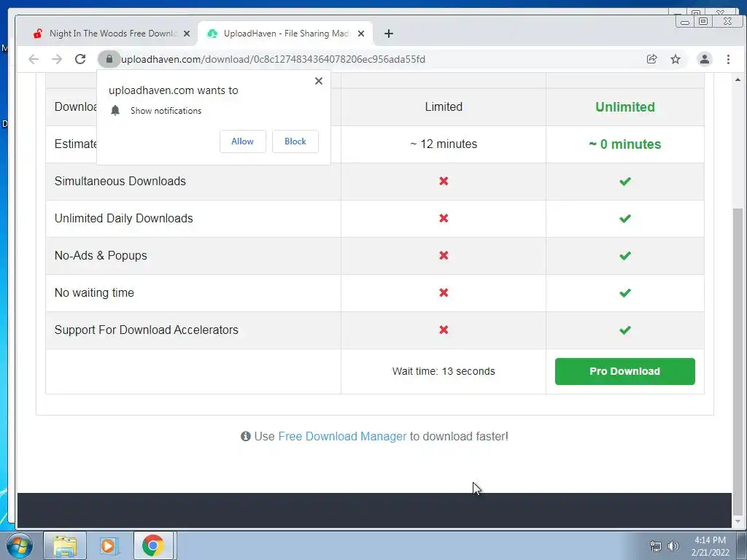Viewport: 747px width, 560px height.
Task: Click the green check for No waiting time
Action: [x=625, y=292]
